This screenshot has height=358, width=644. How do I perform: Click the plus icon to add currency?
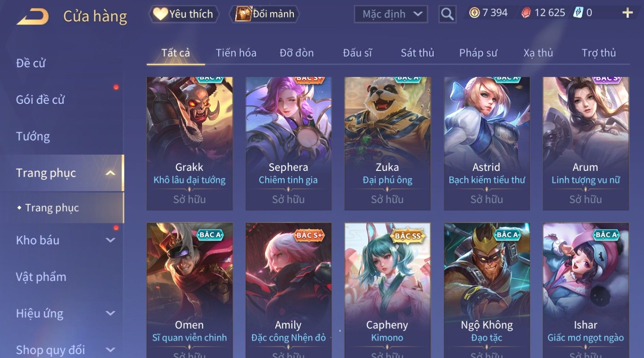point(627,13)
